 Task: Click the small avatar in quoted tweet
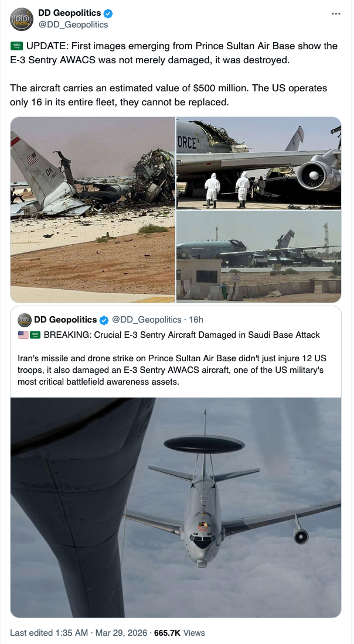(x=24, y=320)
